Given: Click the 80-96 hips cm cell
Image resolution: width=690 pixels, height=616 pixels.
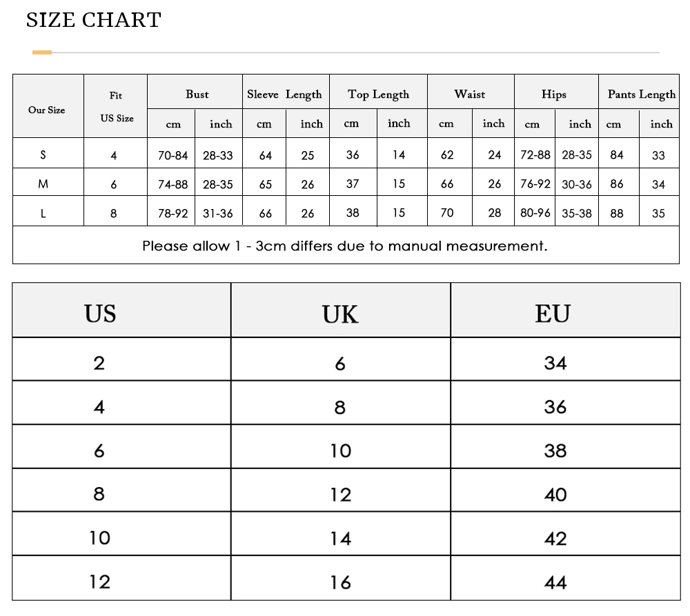Looking at the screenshot, I should tap(535, 213).
